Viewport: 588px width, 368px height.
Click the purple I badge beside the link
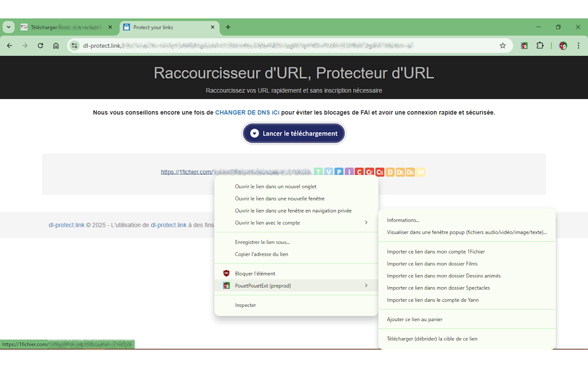349,172
